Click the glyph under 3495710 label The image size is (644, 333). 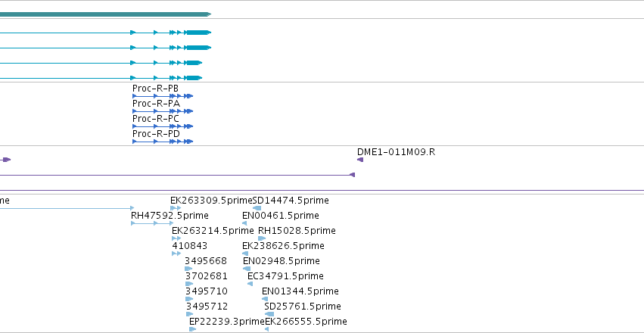click(x=189, y=299)
